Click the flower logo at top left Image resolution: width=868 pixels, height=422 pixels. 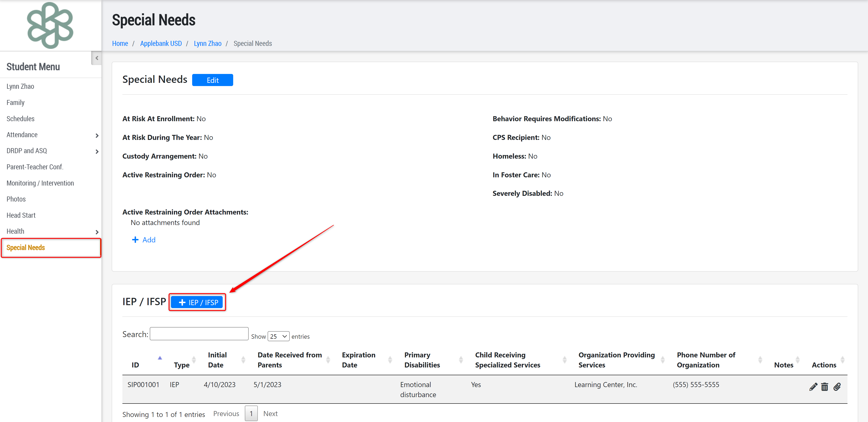50,25
